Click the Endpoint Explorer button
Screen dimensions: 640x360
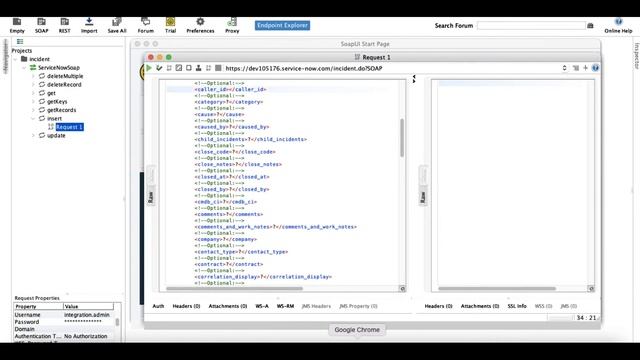click(x=282, y=25)
